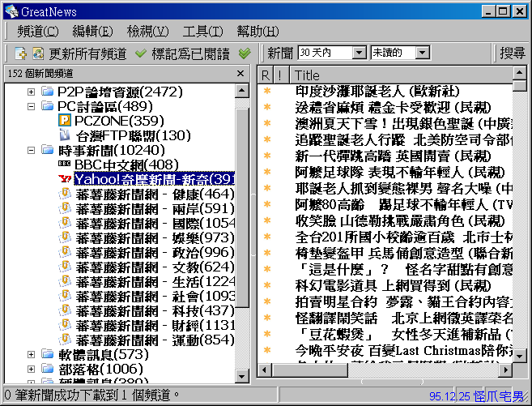Select the 台灣FTP聯盟(130) channel
532x406 pixels.
tap(133, 135)
